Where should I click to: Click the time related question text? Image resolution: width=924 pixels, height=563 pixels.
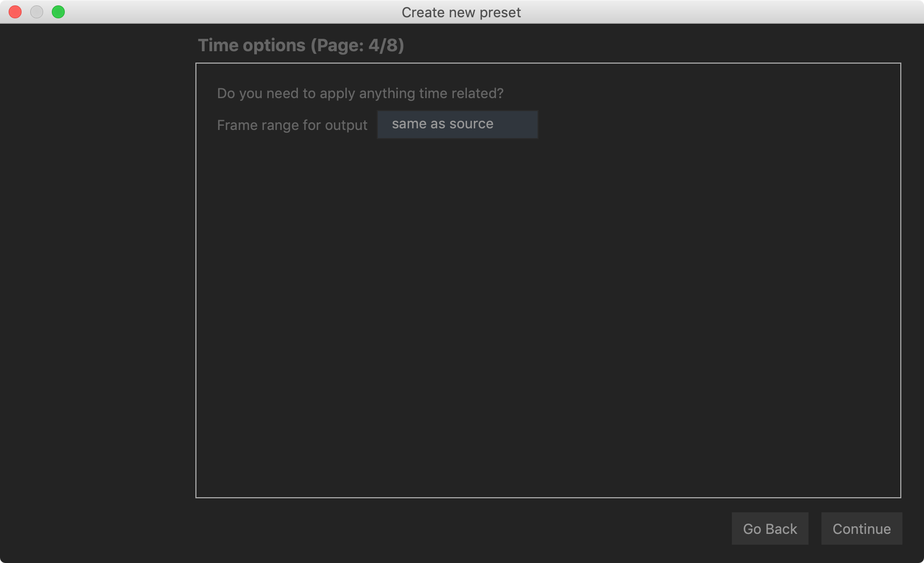(x=360, y=93)
